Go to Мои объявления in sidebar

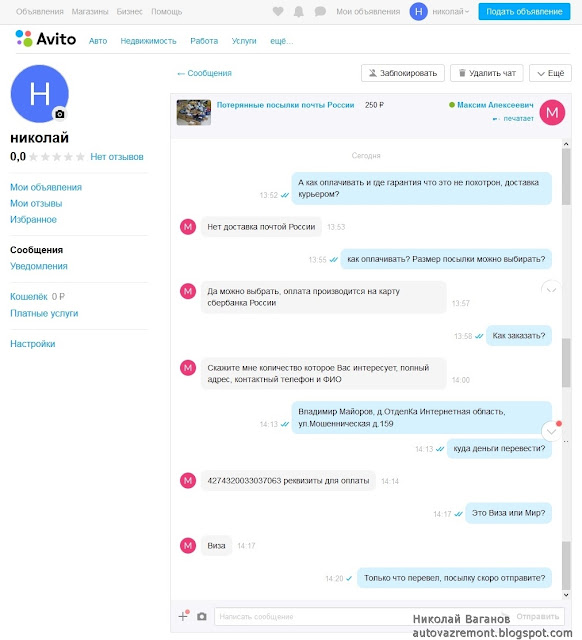point(46,187)
